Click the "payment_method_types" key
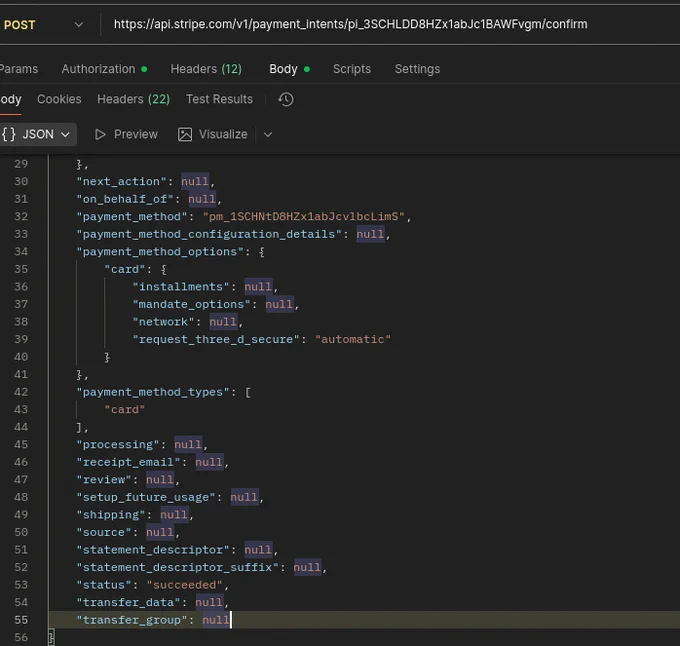Image resolution: width=680 pixels, height=646 pixels. (153, 392)
